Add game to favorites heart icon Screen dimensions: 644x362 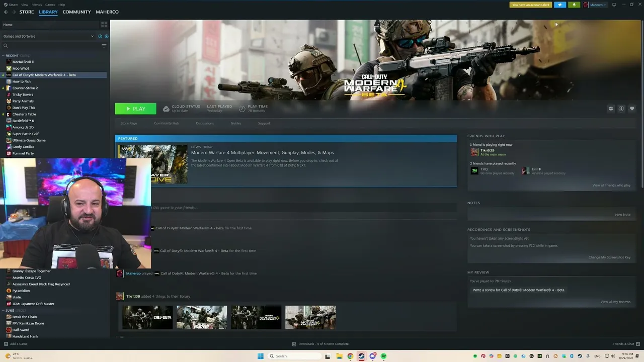pos(632,109)
